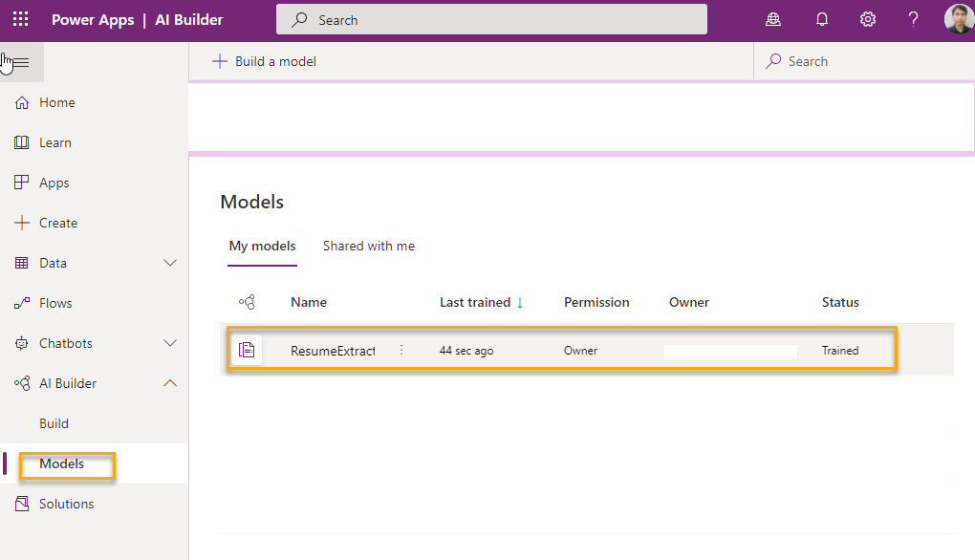975x560 pixels.
Task: Open Models under AI Builder
Action: 61,463
